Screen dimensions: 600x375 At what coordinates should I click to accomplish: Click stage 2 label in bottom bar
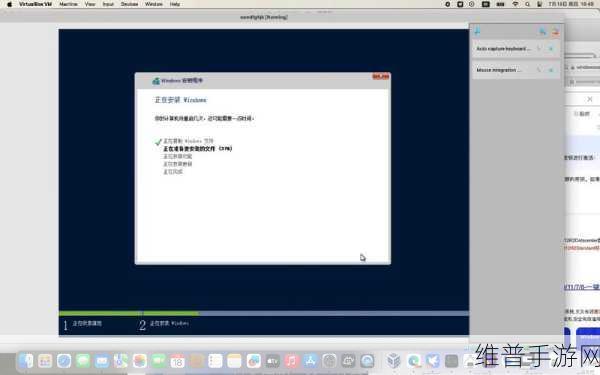tap(169, 323)
